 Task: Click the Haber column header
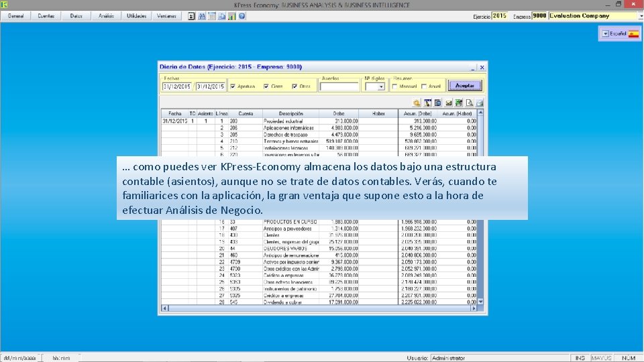pos(378,114)
